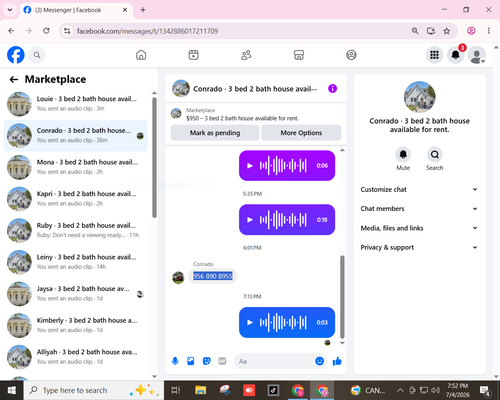The image size is (500, 400).
Task: Open Ruby conversation
Action: point(75,231)
